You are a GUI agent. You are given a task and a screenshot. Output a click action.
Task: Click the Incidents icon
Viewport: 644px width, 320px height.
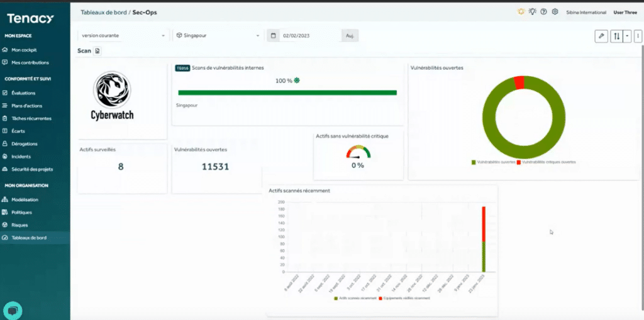tap(5, 157)
